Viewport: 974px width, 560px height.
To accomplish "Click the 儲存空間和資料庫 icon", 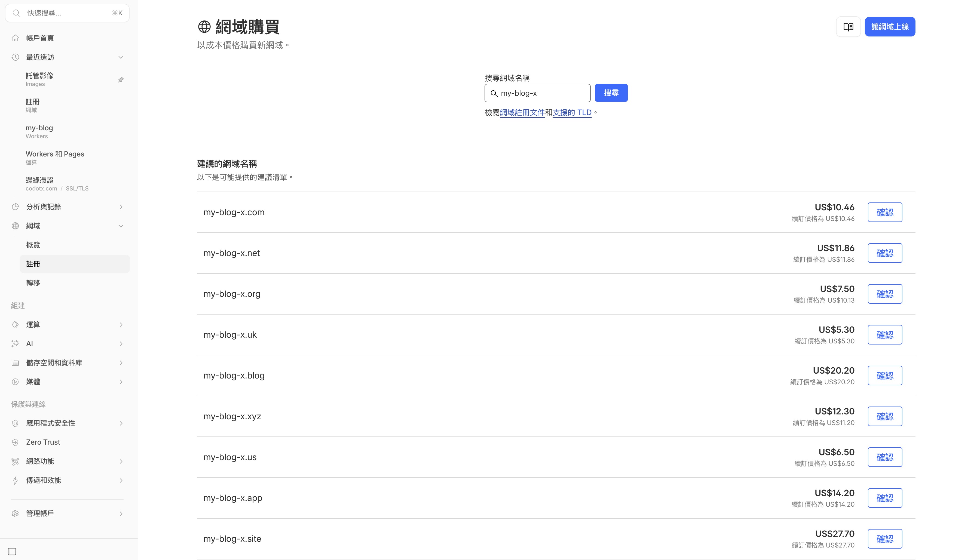I will point(15,362).
